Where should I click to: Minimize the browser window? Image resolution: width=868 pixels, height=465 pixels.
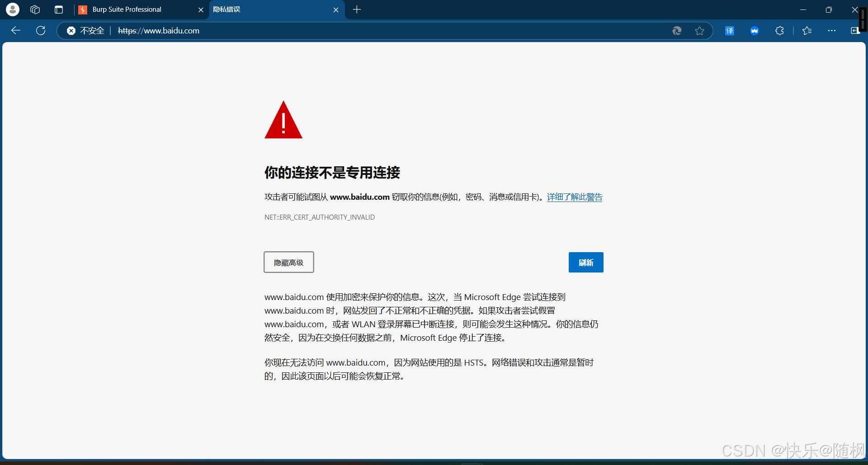pos(803,9)
